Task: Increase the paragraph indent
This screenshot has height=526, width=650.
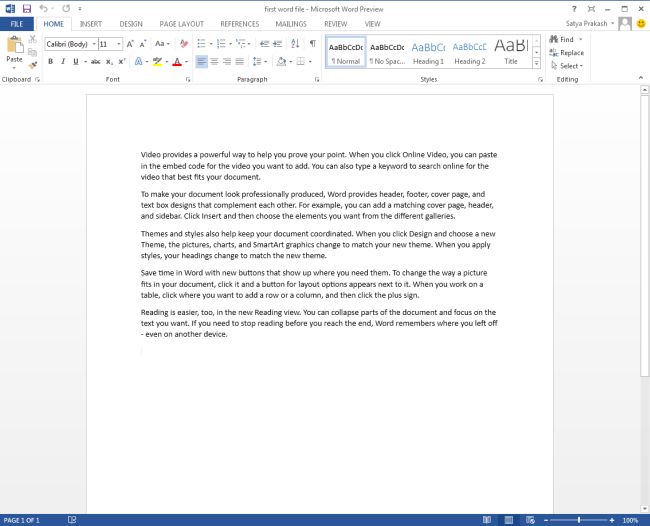Action: tap(278, 44)
